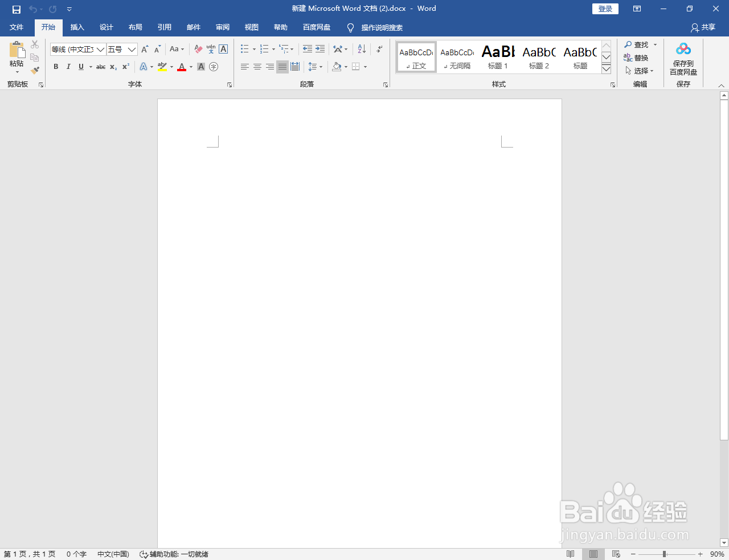This screenshot has width=729, height=560.
Task: Expand the line spacing options
Action: pyautogui.click(x=320, y=67)
